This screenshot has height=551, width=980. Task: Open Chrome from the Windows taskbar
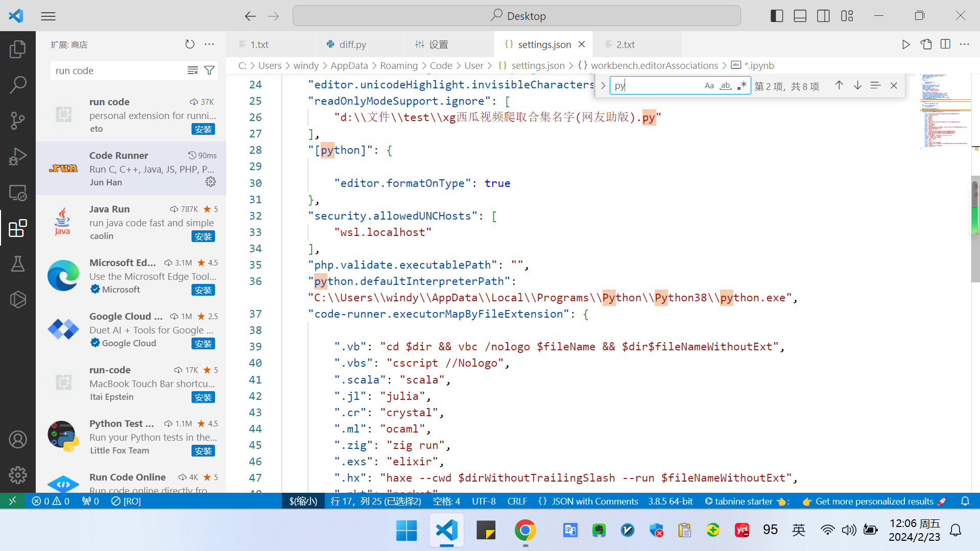tap(525, 531)
